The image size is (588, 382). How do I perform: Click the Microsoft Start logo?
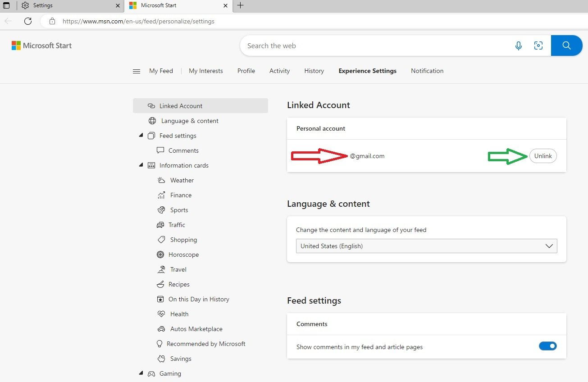(41, 45)
